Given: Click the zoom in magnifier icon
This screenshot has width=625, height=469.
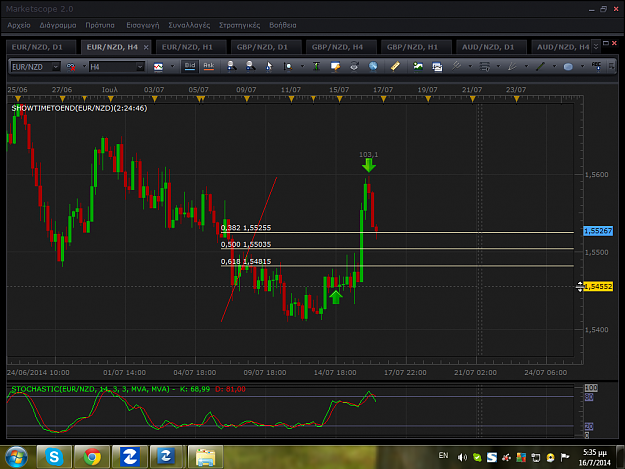Looking at the screenshot, I should pos(232,66).
